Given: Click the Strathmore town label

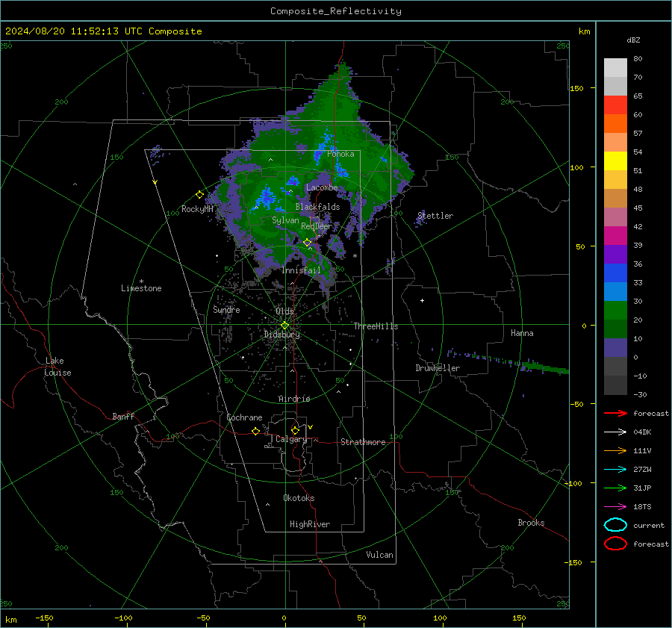Looking at the screenshot, I should 363,442.
